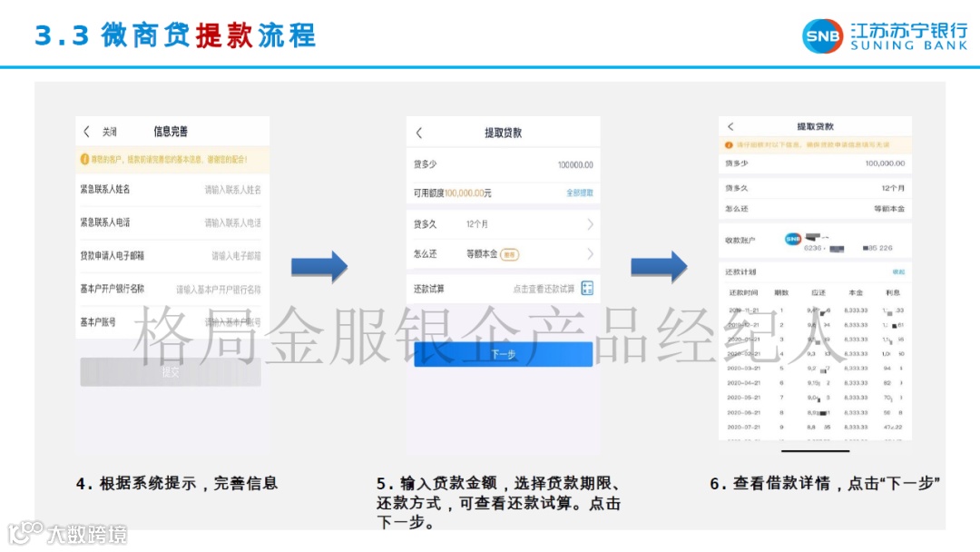The width and height of the screenshot is (980, 552).
Task: Tap the back arrow on 信息完善 screen
Action: [87, 132]
